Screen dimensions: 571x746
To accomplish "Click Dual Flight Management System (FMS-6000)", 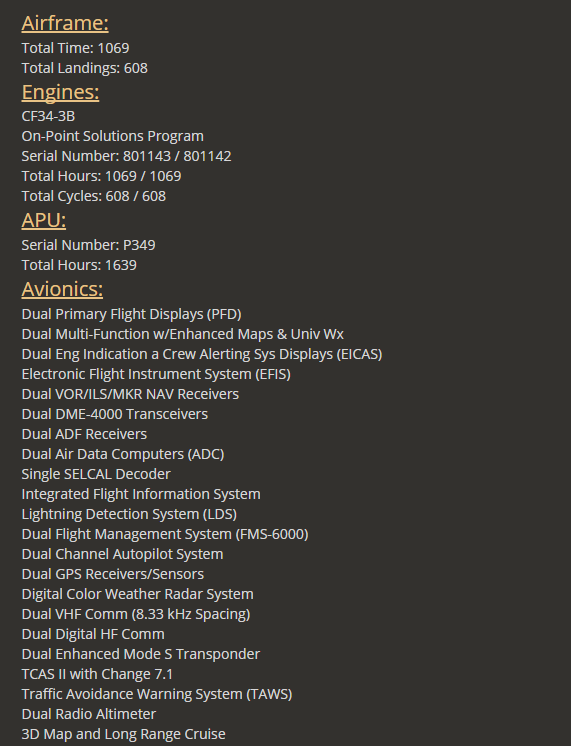I will point(165,534).
